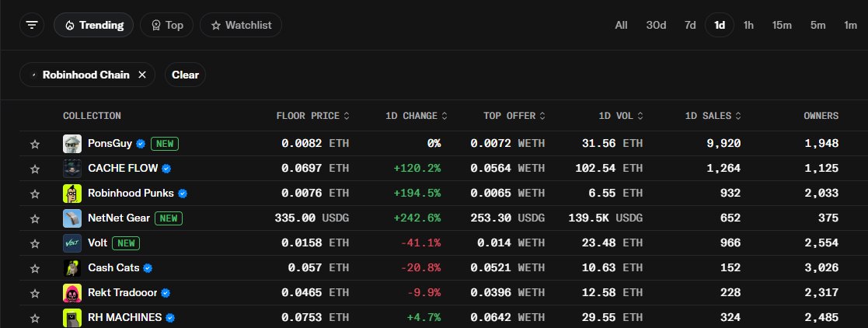This screenshot has height=328, width=868.
Task: Open the Watchlist tab
Action: pos(241,25)
